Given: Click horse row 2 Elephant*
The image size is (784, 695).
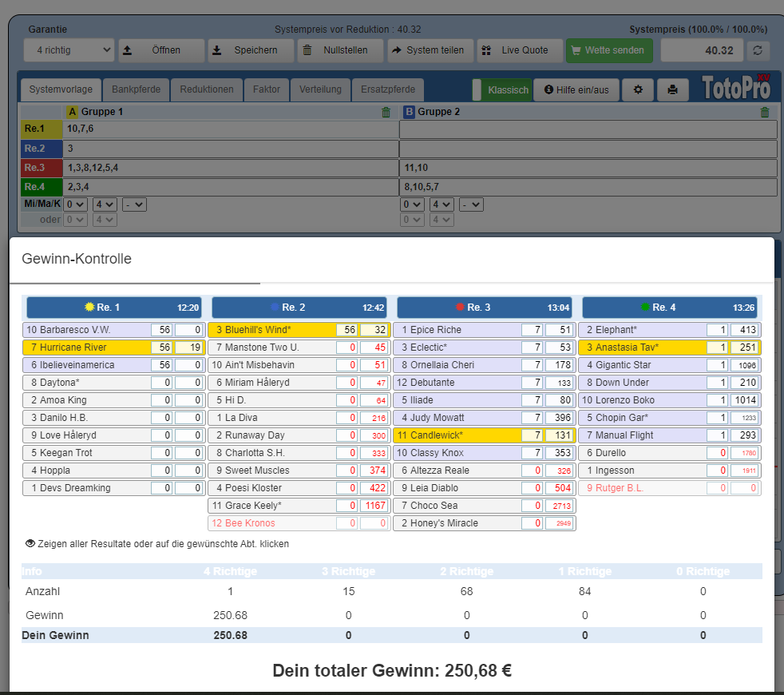Looking at the screenshot, I should click(x=670, y=330).
